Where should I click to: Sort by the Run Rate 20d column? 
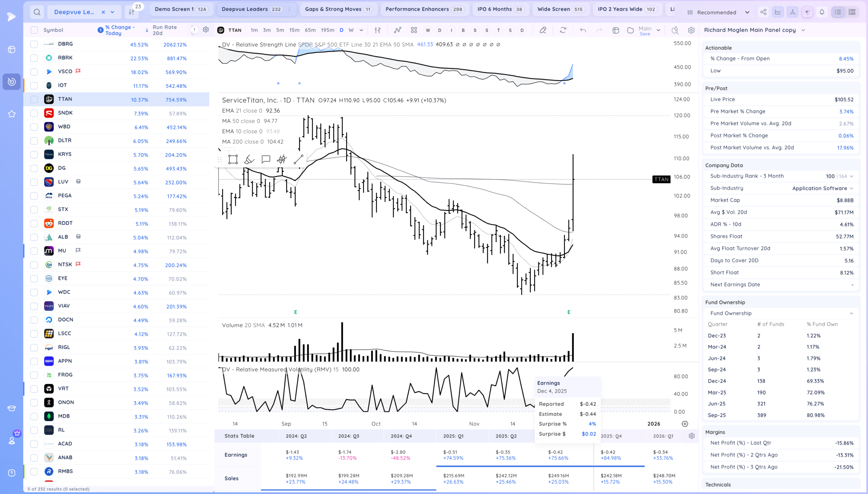point(165,30)
